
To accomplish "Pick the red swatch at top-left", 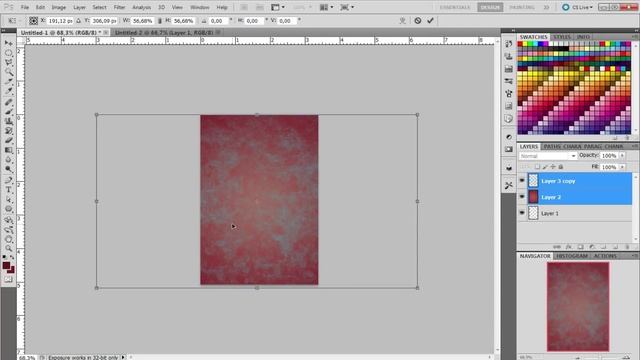I will 520,44.
